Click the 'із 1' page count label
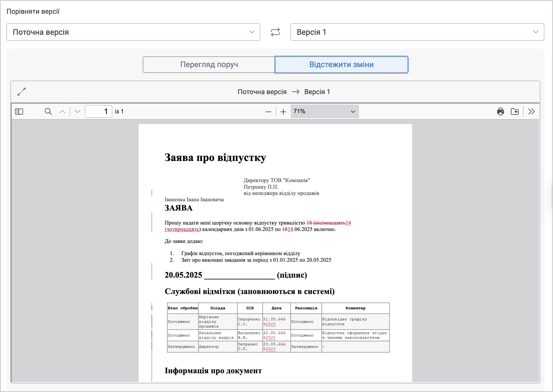The width and height of the screenshot is (553, 392). click(x=119, y=112)
